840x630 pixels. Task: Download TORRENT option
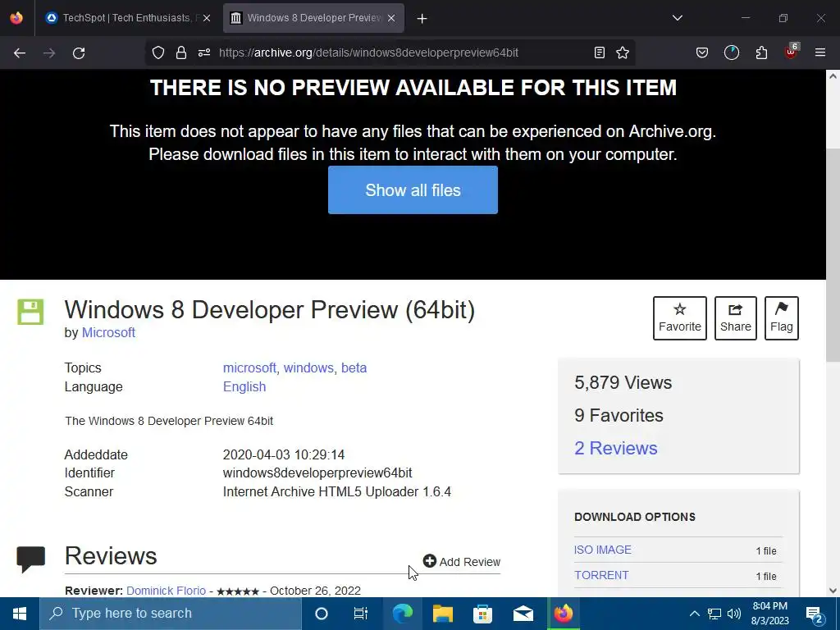(x=601, y=575)
